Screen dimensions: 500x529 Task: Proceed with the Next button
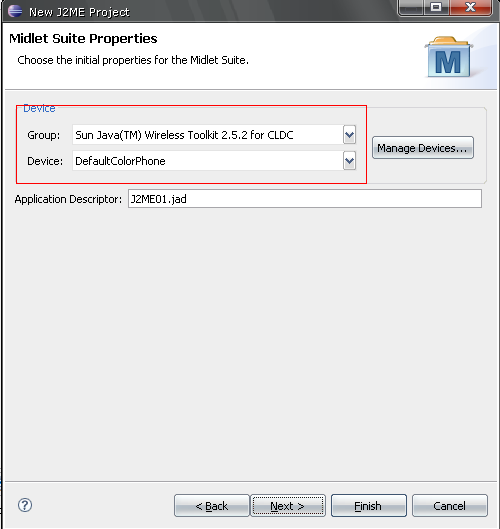click(x=288, y=505)
